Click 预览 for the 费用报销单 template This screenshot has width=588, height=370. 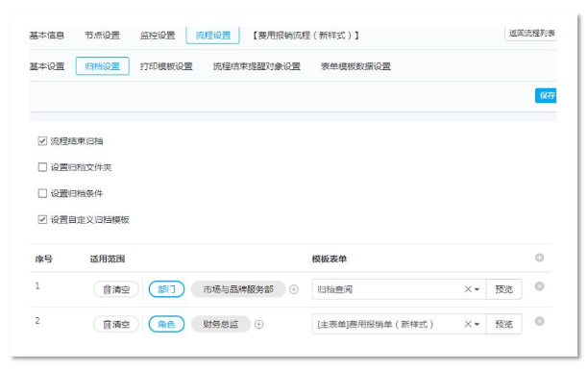[x=503, y=324]
